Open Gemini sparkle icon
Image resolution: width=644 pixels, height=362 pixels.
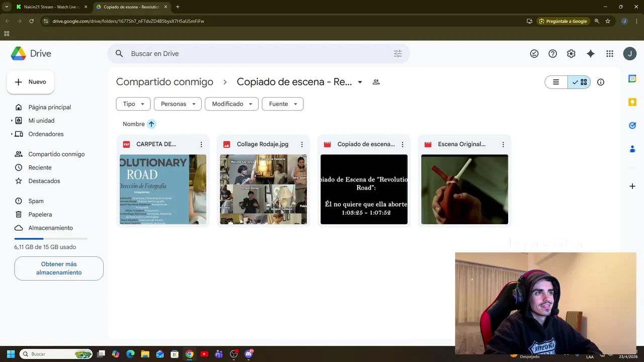click(x=591, y=54)
